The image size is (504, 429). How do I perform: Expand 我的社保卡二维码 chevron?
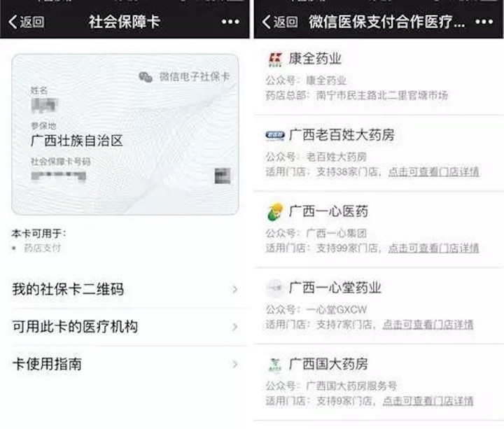(235, 290)
